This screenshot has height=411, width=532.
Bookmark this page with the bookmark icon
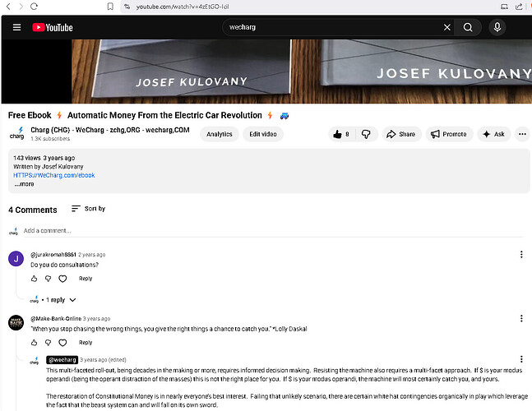[110, 7]
